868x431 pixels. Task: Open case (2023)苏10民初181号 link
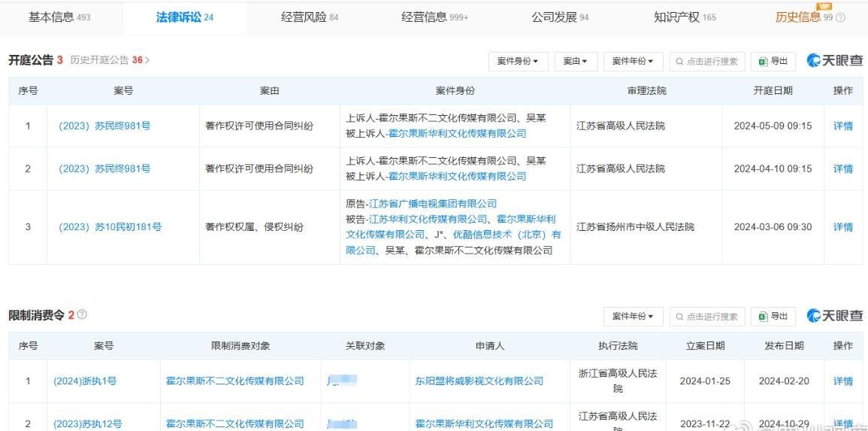pyautogui.click(x=110, y=227)
